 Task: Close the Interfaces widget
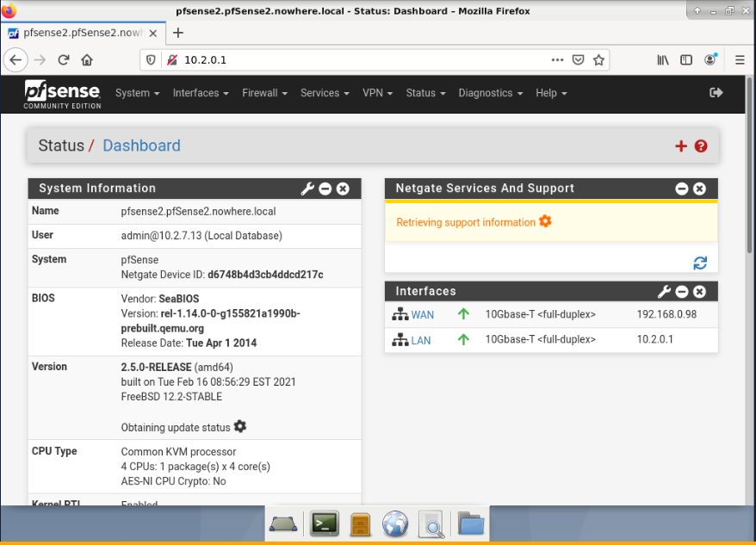[699, 291]
